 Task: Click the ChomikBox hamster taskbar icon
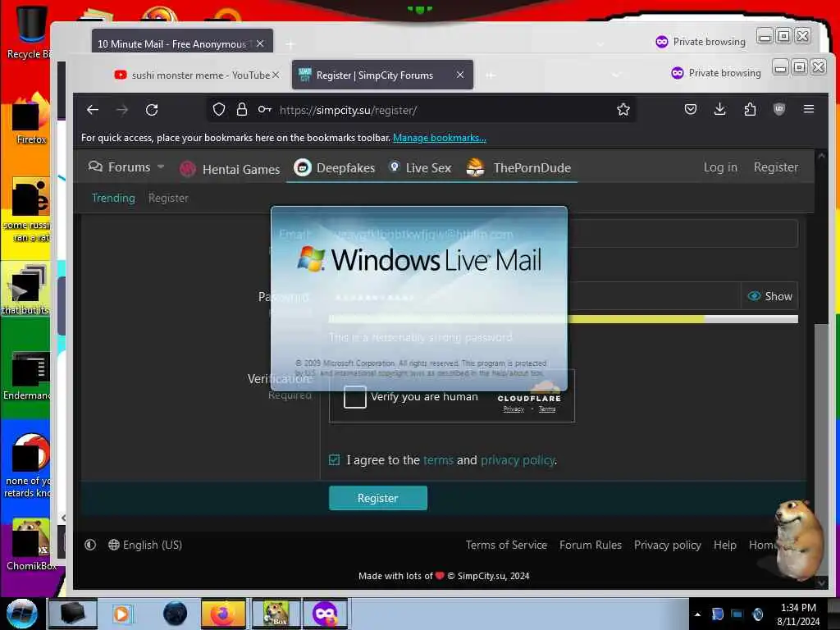click(276, 614)
